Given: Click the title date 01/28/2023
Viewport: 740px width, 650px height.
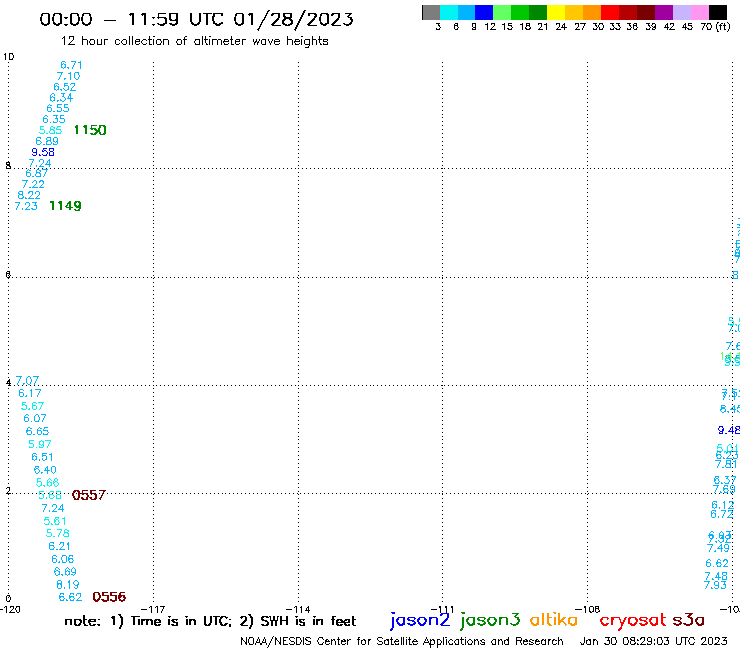Looking at the screenshot, I should click(x=294, y=19).
